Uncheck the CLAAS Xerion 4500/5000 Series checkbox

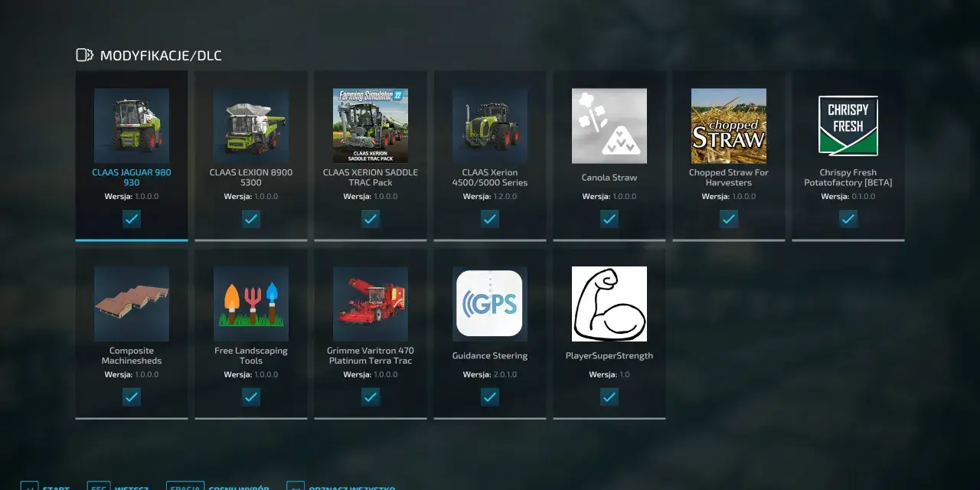click(x=490, y=219)
